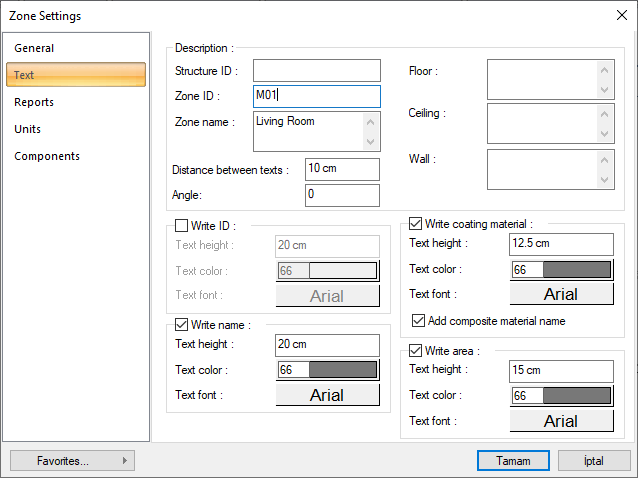638x478 pixels.
Task: Pick Write coating material text color
Action: click(561, 269)
